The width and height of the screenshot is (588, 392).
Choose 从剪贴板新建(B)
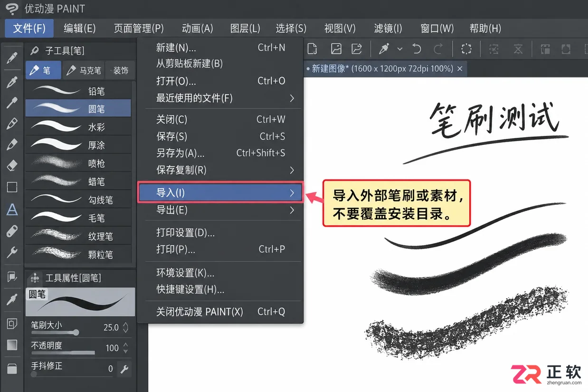click(221, 64)
